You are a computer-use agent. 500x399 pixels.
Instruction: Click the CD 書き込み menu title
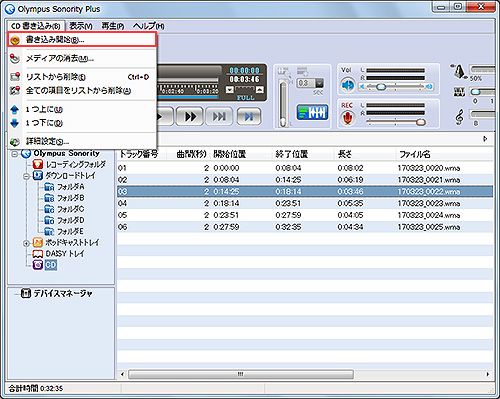coord(35,26)
